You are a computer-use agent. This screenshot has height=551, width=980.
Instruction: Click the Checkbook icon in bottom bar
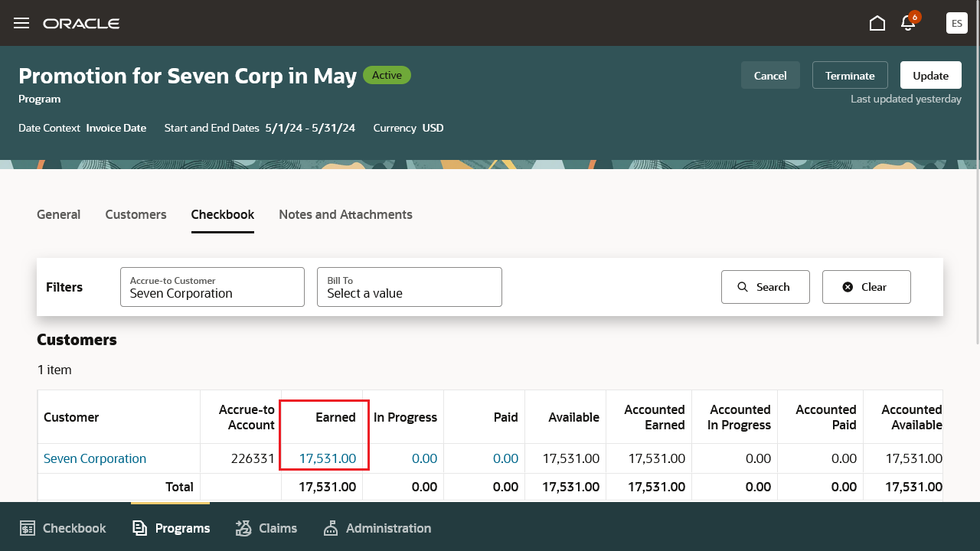(28, 528)
